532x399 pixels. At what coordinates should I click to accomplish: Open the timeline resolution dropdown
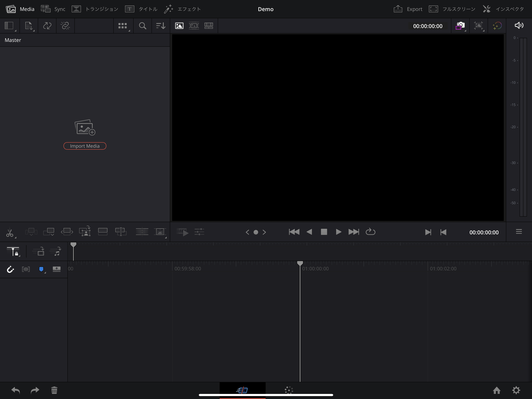479,26
